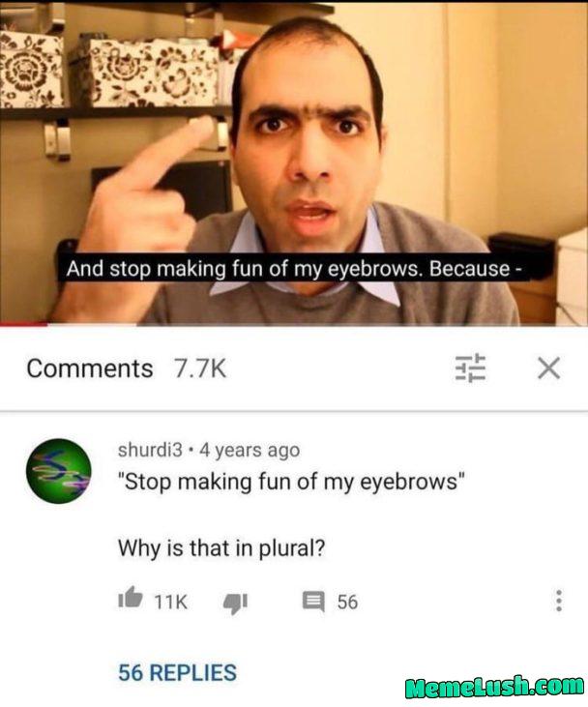This screenshot has width=588, height=707.
Task: Expand the 56 REPLIES thread
Action: [x=177, y=672]
